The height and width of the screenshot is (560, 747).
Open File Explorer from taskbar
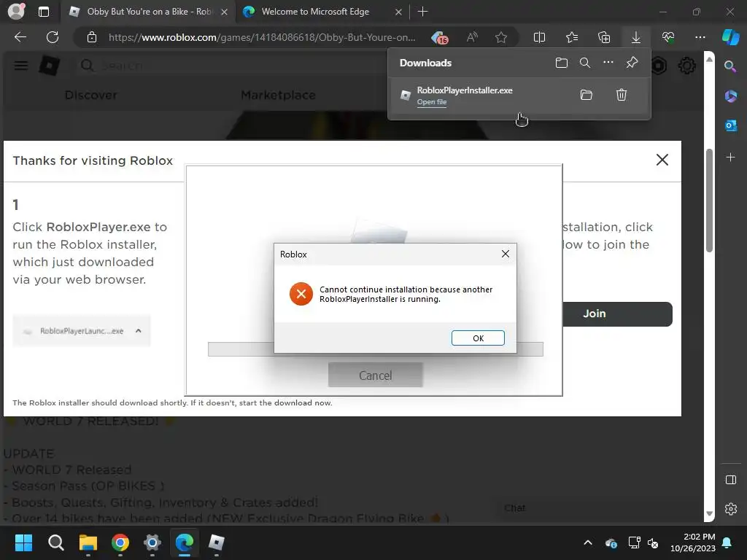[x=88, y=542]
